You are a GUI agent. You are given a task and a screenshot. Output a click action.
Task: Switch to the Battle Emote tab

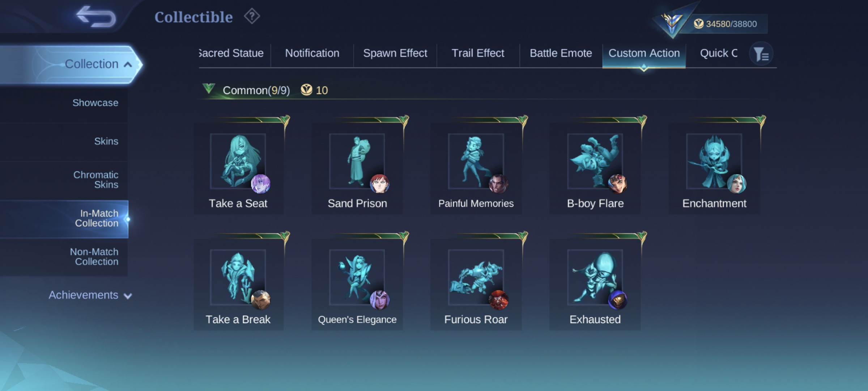(x=561, y=53)
